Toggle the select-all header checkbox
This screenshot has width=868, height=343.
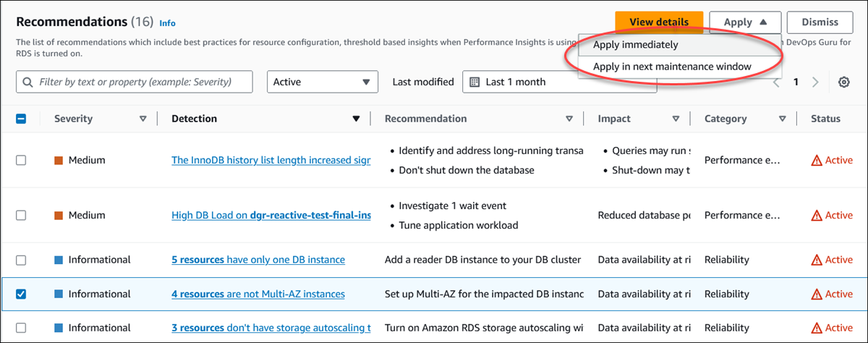pos(21,119)
